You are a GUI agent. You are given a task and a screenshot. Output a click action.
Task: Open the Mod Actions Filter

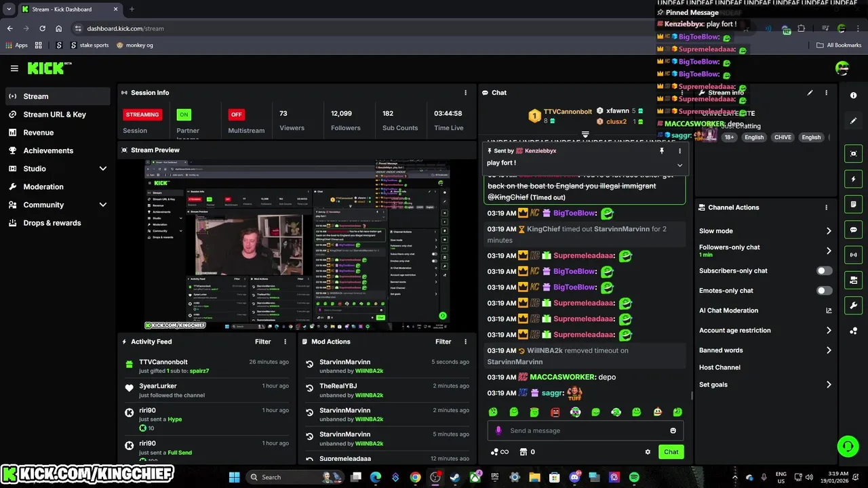443,342
